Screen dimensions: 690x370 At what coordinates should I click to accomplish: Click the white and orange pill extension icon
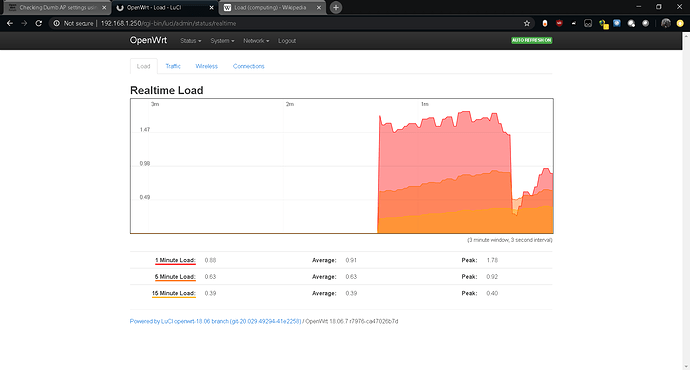[545, 23]
